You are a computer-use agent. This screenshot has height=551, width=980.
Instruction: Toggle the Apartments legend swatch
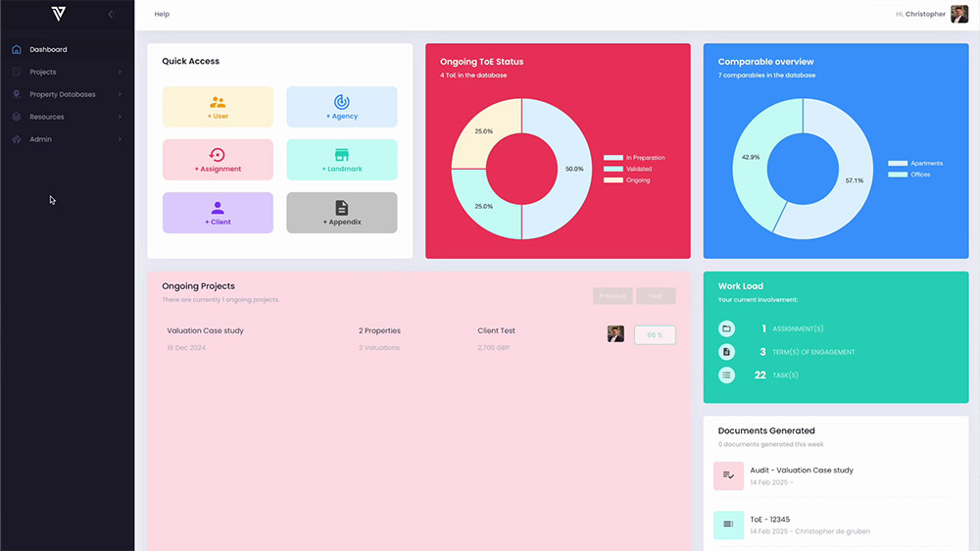tap(898, 163)
